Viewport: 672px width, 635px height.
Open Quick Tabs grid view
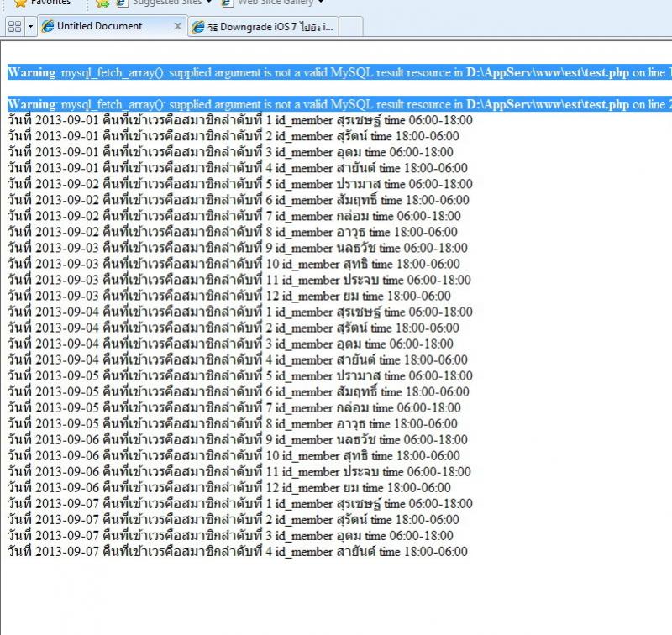click(x=15, y=27)
